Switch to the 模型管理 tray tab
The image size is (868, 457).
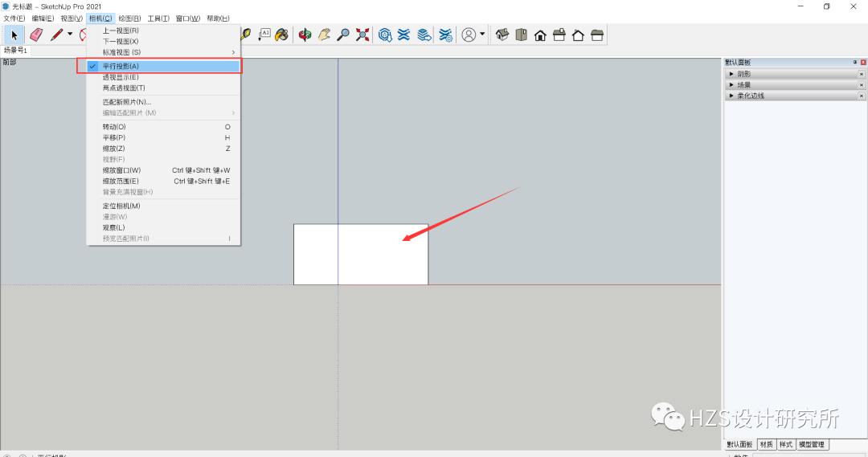tap(812, 444)
